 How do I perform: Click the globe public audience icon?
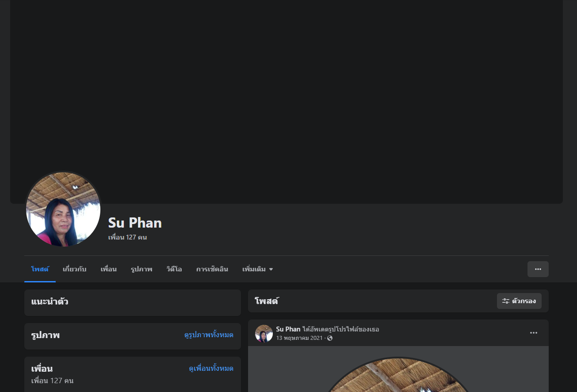(330, 338)
